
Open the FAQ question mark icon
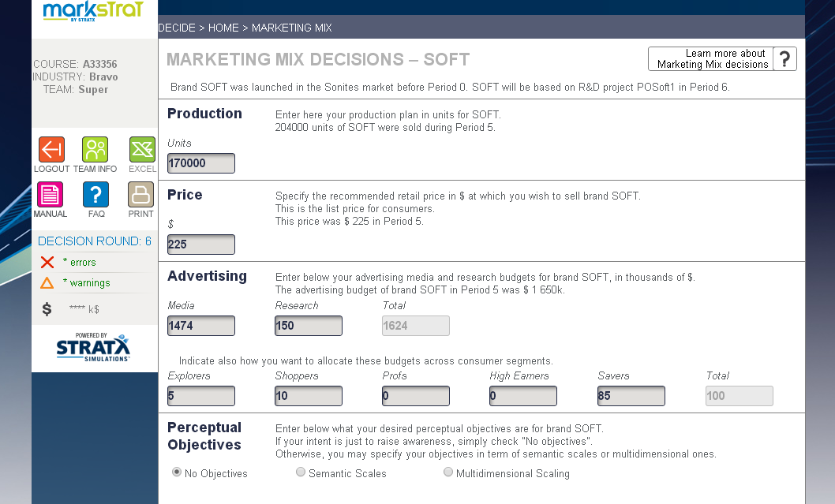click(95, 194)
